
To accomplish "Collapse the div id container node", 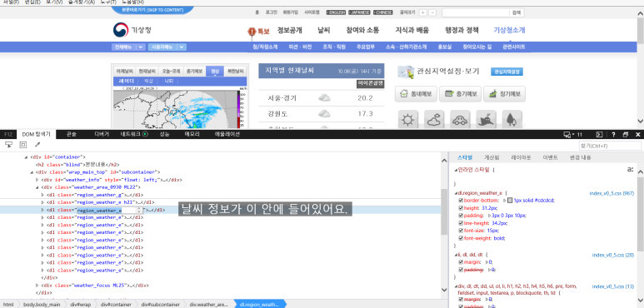I will point(27,156).
